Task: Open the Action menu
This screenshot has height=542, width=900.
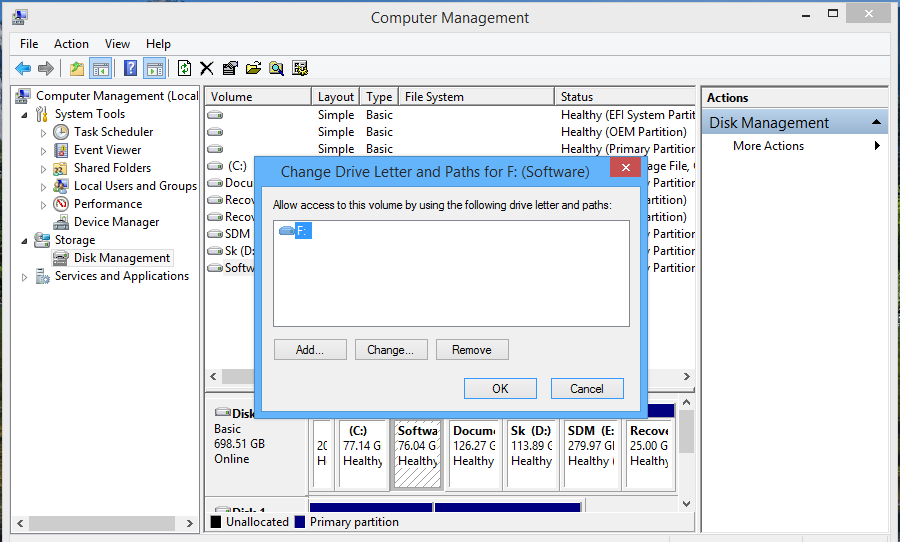Action: (71, 44)
